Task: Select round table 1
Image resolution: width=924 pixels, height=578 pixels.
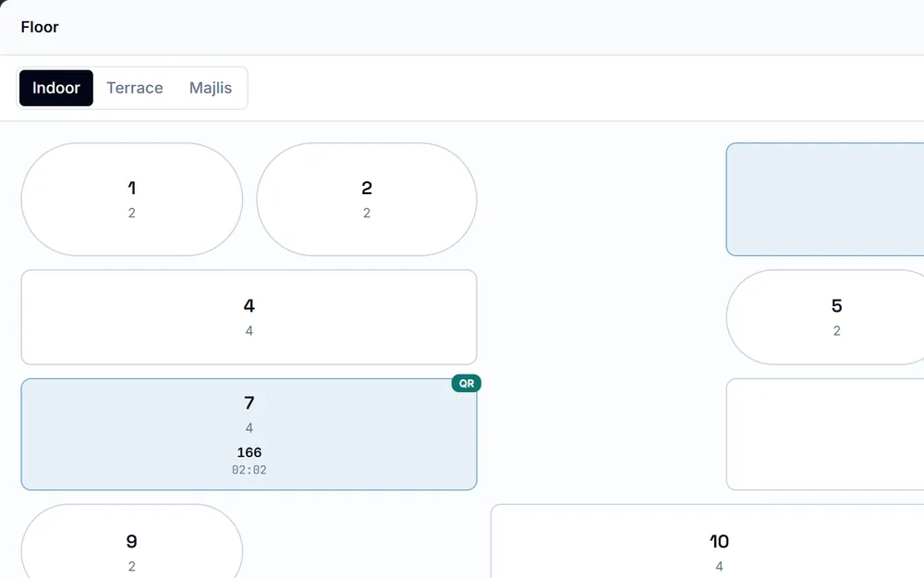Action: [x=132, y=200]
